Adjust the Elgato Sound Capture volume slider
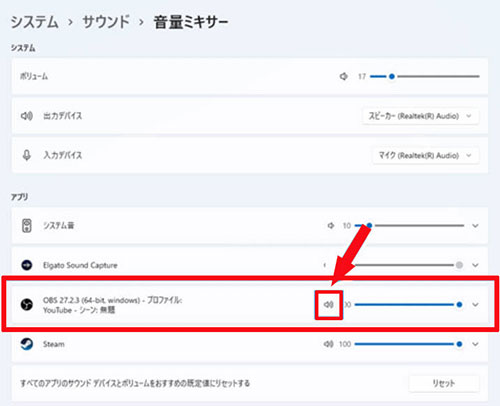500x406 pixels. coord(409,265)
